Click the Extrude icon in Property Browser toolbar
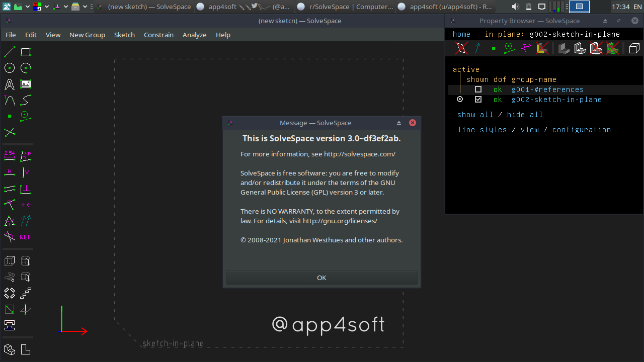Screen dimensions: 644x362 [563, 48]
